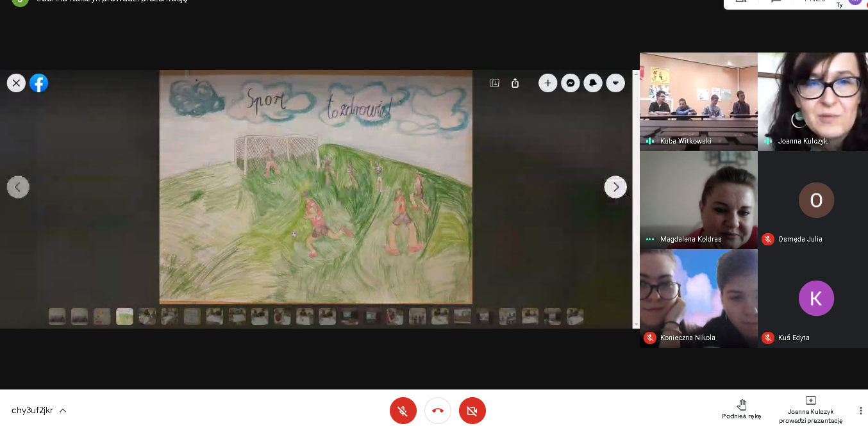Expand the Facebook account dropdown arrow

(x=615, y=83)
